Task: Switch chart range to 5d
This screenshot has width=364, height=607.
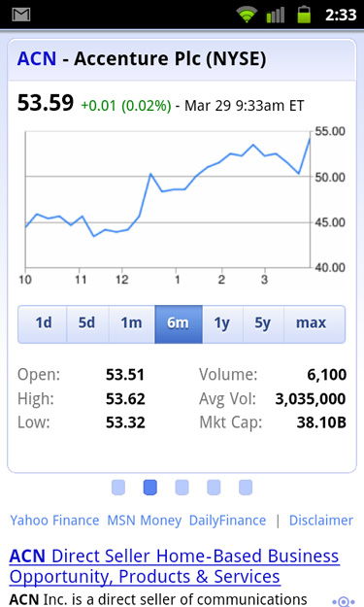Action: (x=87, y=324)
